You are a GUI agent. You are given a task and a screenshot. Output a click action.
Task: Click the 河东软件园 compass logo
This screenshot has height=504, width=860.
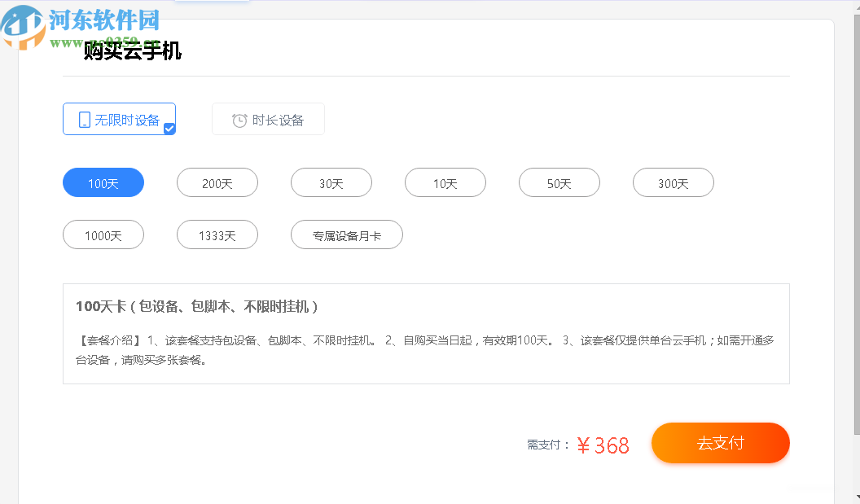coord(22,27)
